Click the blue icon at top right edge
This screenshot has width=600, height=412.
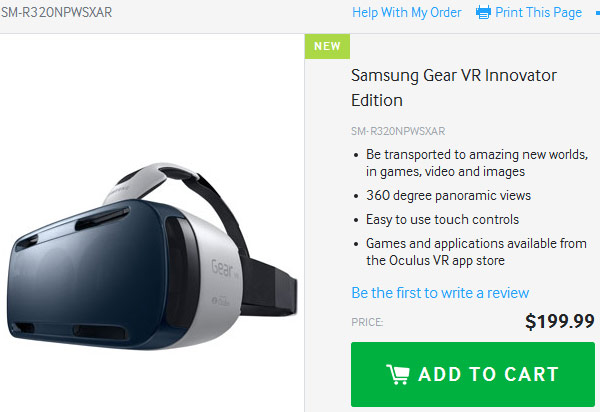[597, 13]
